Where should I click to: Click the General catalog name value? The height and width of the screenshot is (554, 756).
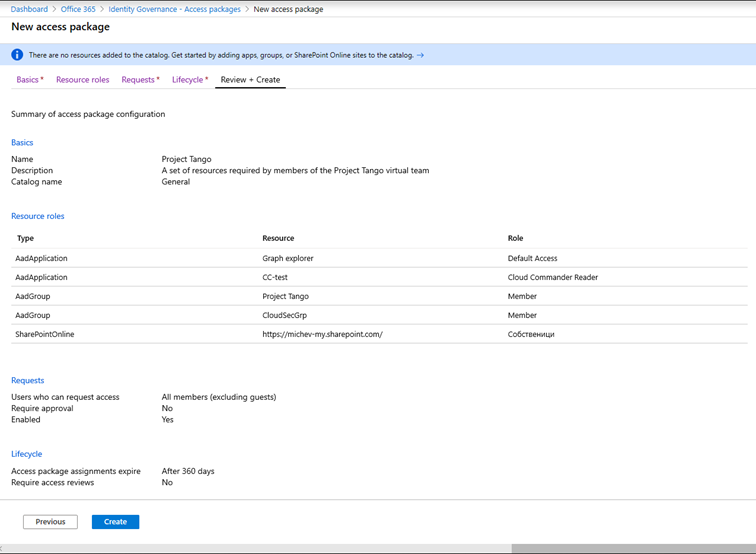click(x=176, y=182)
